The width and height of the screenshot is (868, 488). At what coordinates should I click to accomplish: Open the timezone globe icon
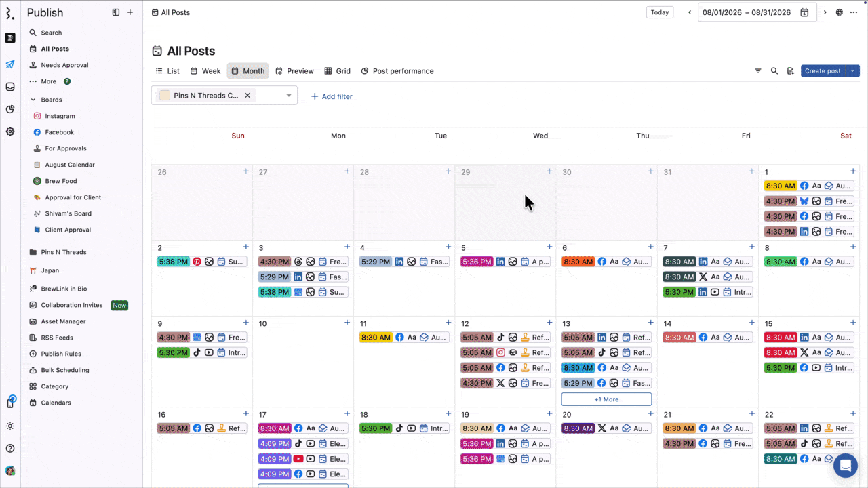click(840, 12)
